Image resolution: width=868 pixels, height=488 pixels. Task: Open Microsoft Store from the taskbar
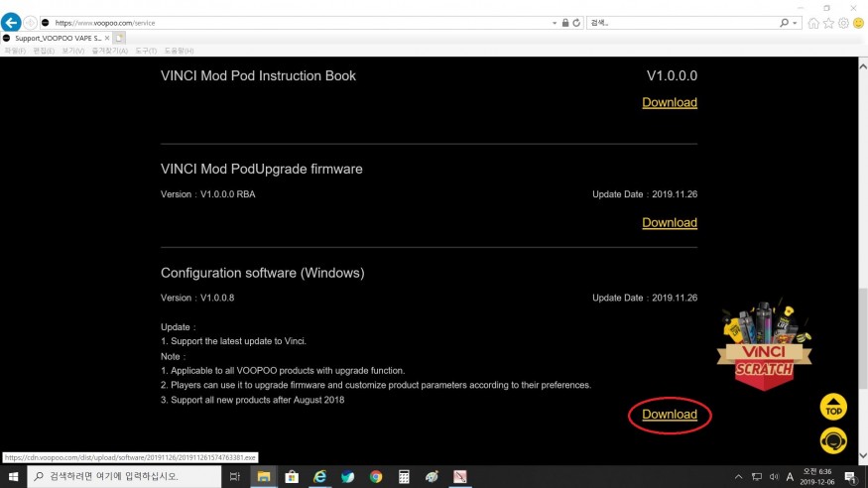pyautogui.click(x=292, y=476)
